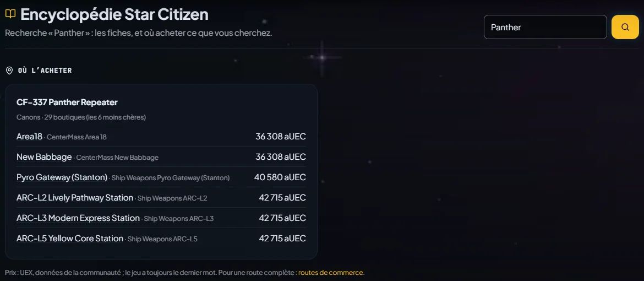Viewport: 644px width, 281px height.
Task: Open the ARC-L5 Yellow Core Station link
Action: click(x=70, y=239)
